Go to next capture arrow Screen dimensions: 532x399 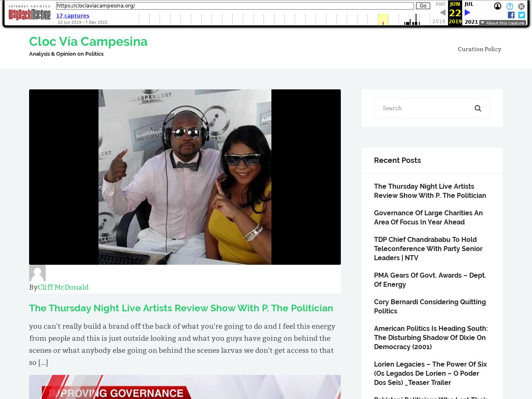[x=468, y=12]
